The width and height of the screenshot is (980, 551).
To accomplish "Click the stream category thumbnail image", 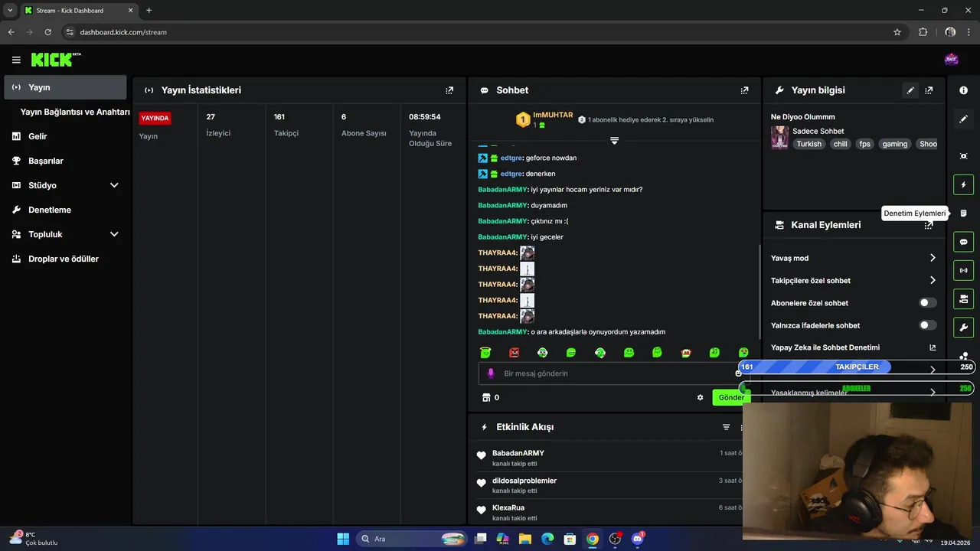I will point(779,137).
